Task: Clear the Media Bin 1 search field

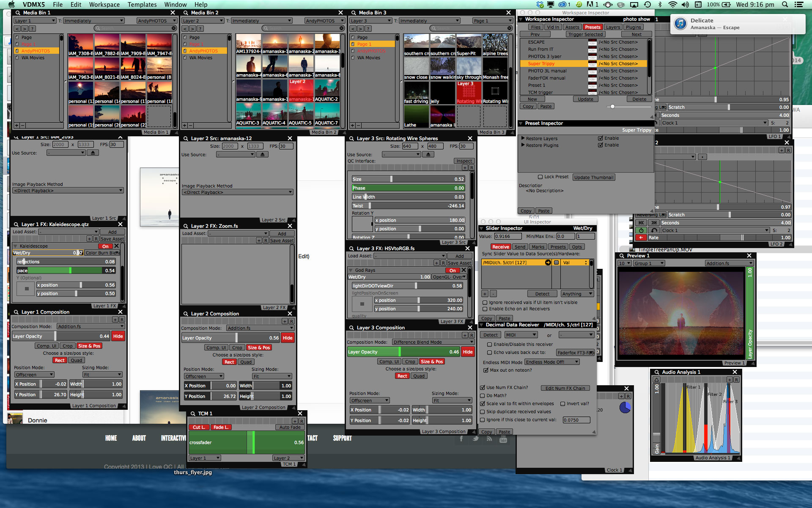Action: (x=173, y=28)
